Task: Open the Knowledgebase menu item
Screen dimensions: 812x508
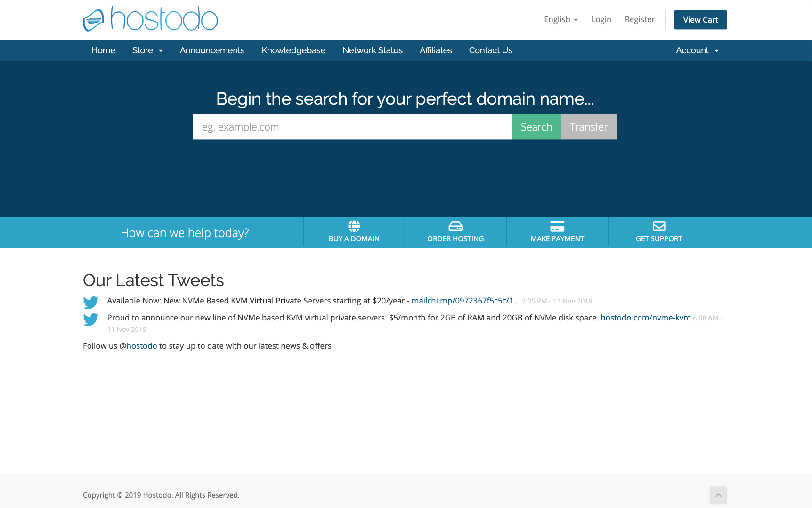Action: pos(293,50)
